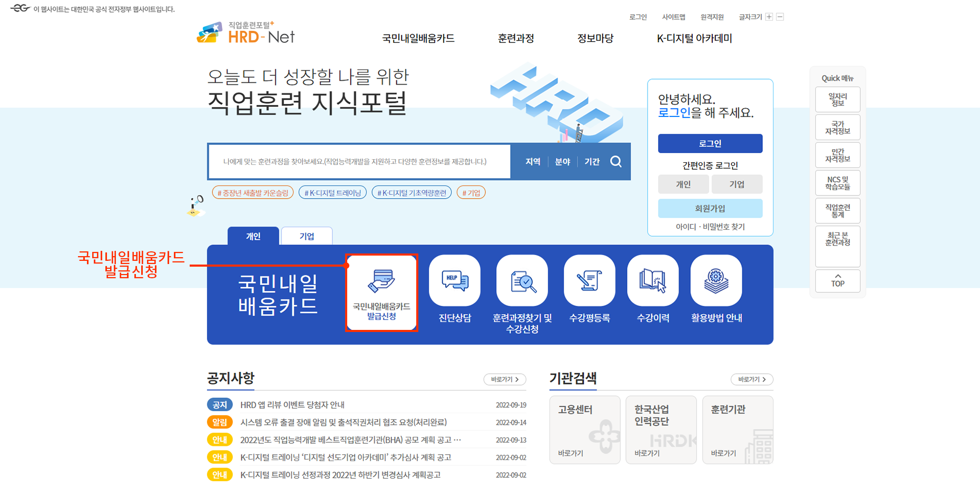Switch to the 기업 tab
Screen dimensions: 980x498
point(307,236)
